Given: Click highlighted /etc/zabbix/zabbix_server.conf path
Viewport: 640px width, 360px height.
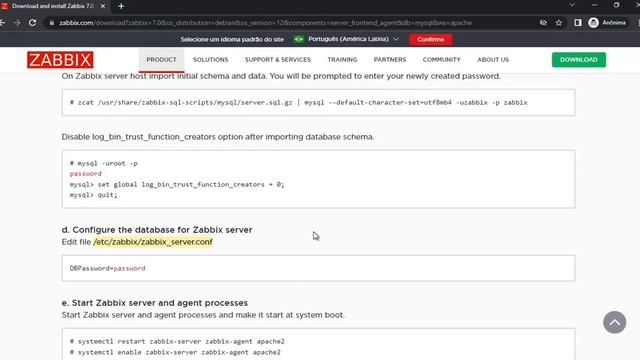Looking at the screenshot, I should click(x=153, y=242).
